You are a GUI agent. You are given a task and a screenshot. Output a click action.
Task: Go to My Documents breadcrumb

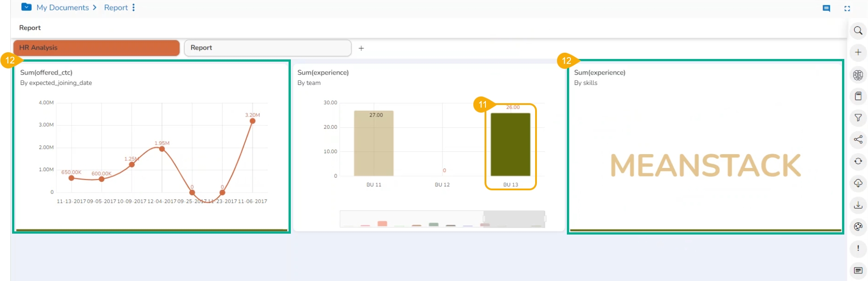click(63, 8)
